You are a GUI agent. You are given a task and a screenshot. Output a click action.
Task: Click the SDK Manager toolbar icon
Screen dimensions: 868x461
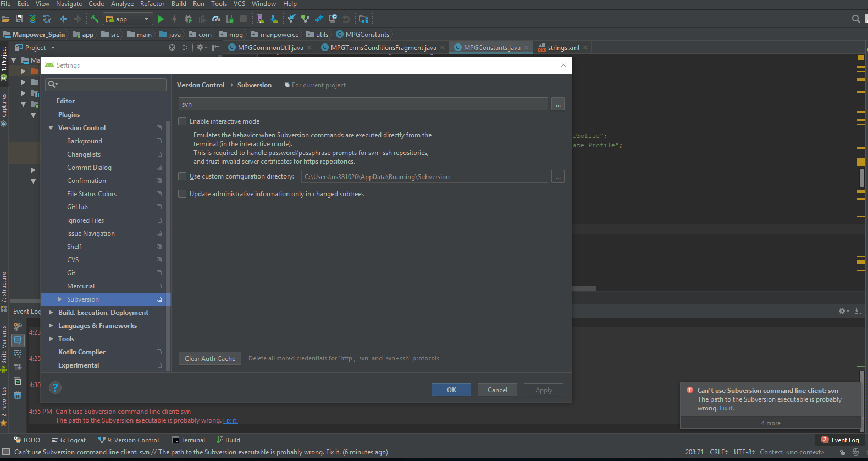(274, 19)
